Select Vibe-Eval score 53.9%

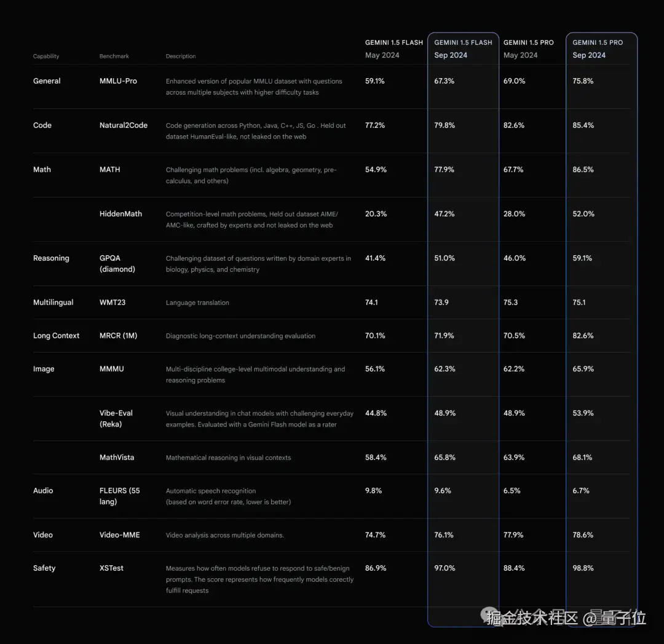click(x=583, y=413)
